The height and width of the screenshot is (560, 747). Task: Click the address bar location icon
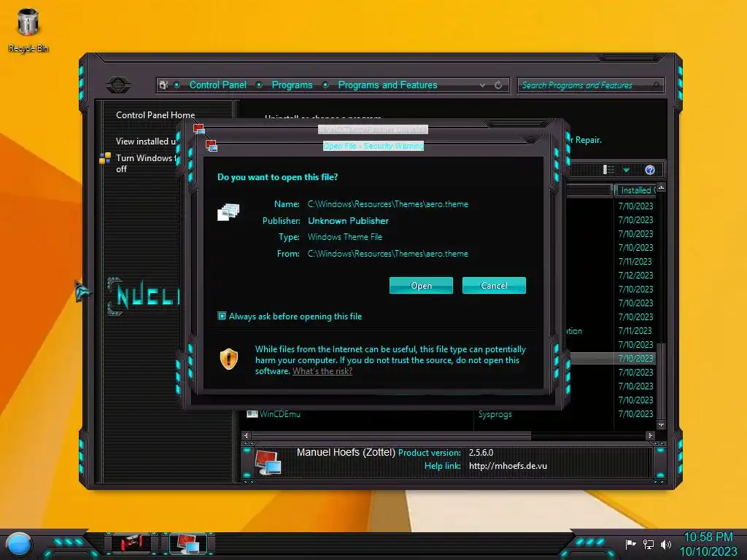pyautogui.click(x=164, y=85)
